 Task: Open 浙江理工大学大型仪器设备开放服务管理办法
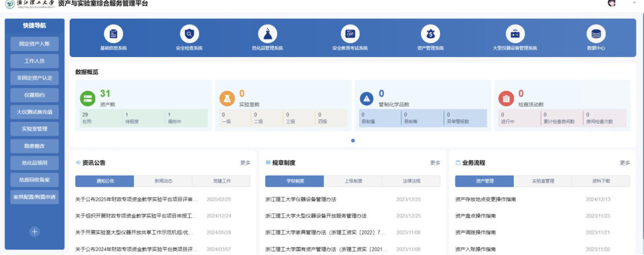316,216
